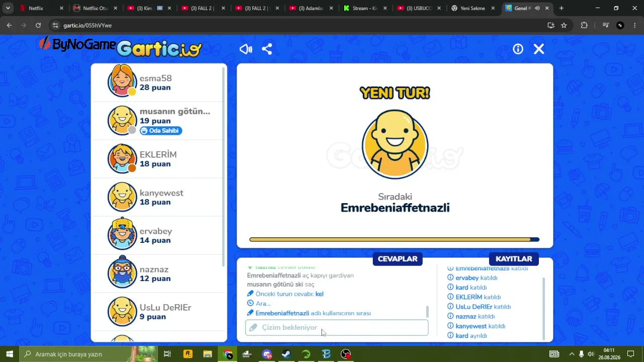Open the room info icon
Viewport: 644px width, 362px height.
pos(518,49)
